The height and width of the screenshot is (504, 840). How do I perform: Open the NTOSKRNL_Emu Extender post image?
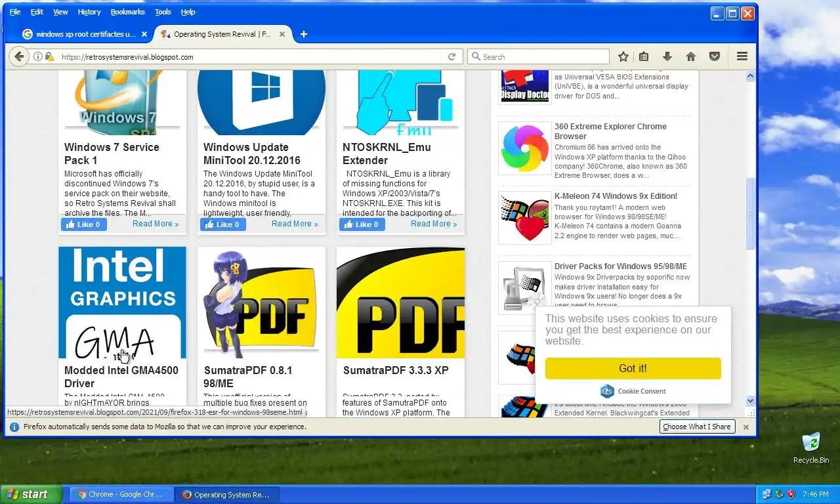pyautogui.click(x=400, y=102)
